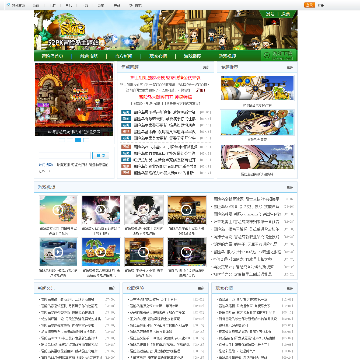360x360 pixels.
Task: Click the orange button in the top bar
Action: tap(309, 5)
